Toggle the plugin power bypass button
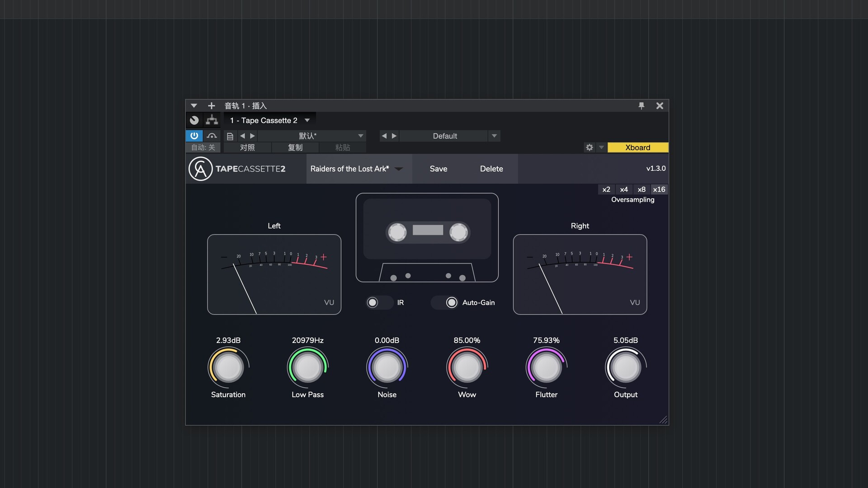This screenshot has width=868, height=488. [x=194, y=136]
